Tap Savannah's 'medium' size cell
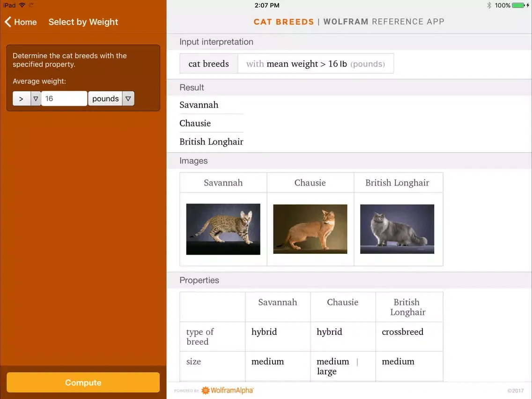 pos(278,366)
